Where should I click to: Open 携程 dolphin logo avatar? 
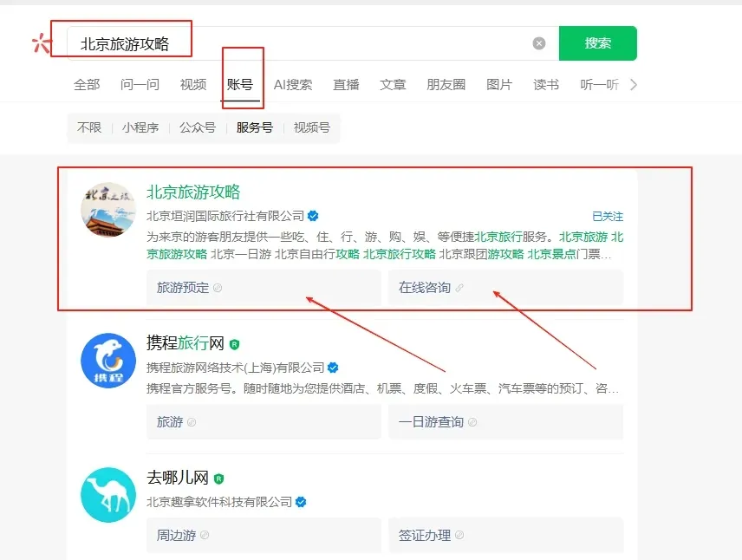[x=108, y=361]
